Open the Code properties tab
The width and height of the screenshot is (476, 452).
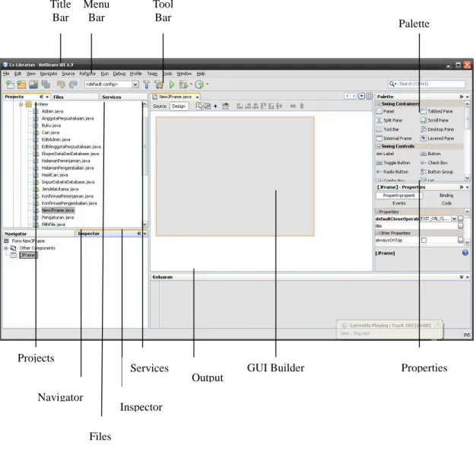click(446, 203)
